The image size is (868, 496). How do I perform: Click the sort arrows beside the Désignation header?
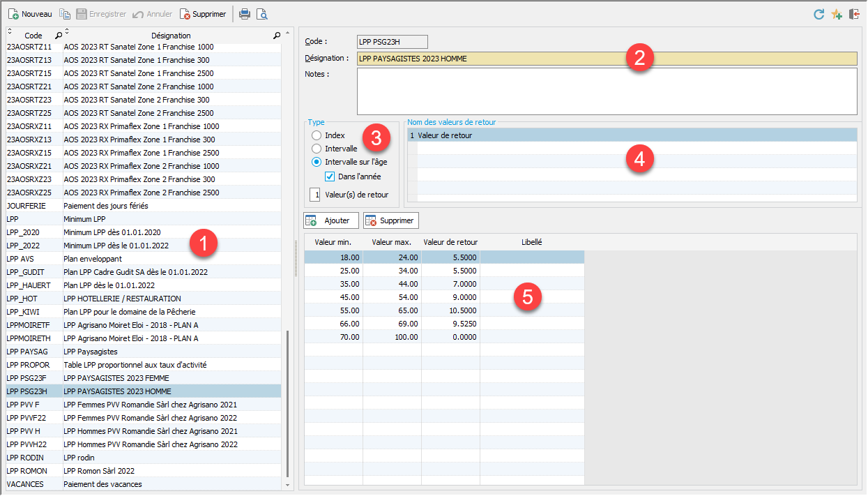click(67, 32)
